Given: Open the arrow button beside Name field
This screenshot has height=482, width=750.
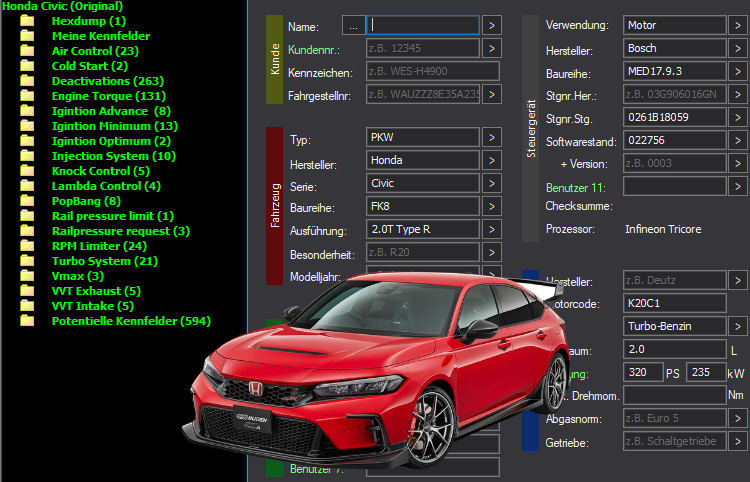Looking at the screenshot, I should click(x=492, y=25).
